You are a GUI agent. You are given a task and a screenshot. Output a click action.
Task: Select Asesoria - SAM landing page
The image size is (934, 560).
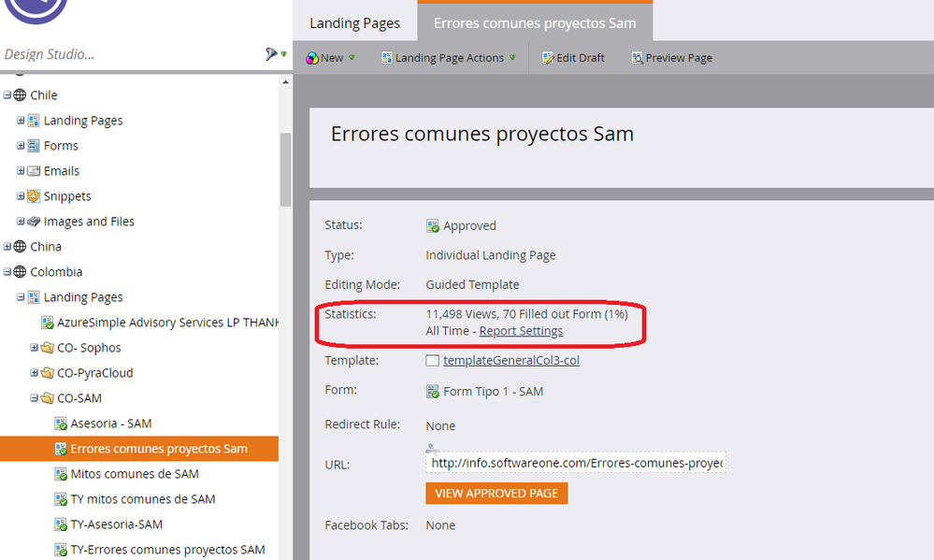(111, 424)
